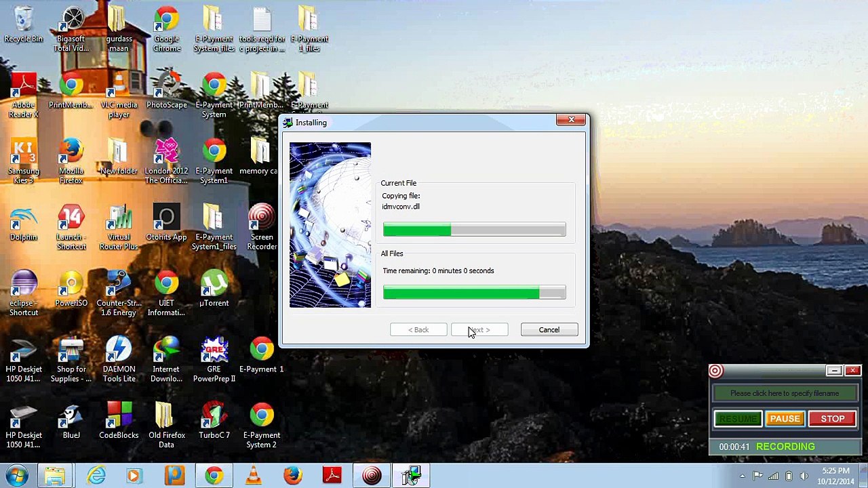Viewport: 868px width, 488px height.
Task: Click the 'idmvconv.dll' file name text
Action: click(401, 207)
